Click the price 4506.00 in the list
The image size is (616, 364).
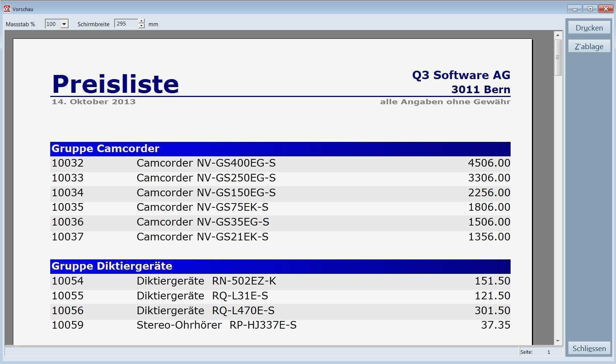[x=490, y=163]
